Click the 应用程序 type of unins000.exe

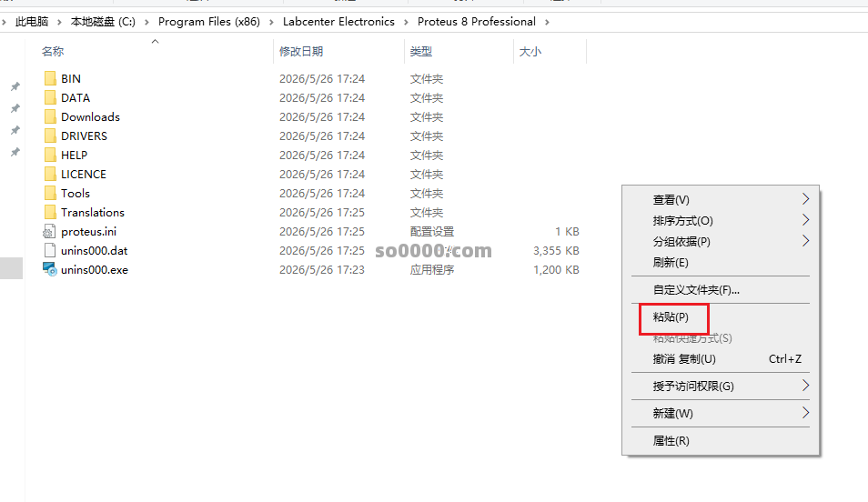tap(432, 269)
